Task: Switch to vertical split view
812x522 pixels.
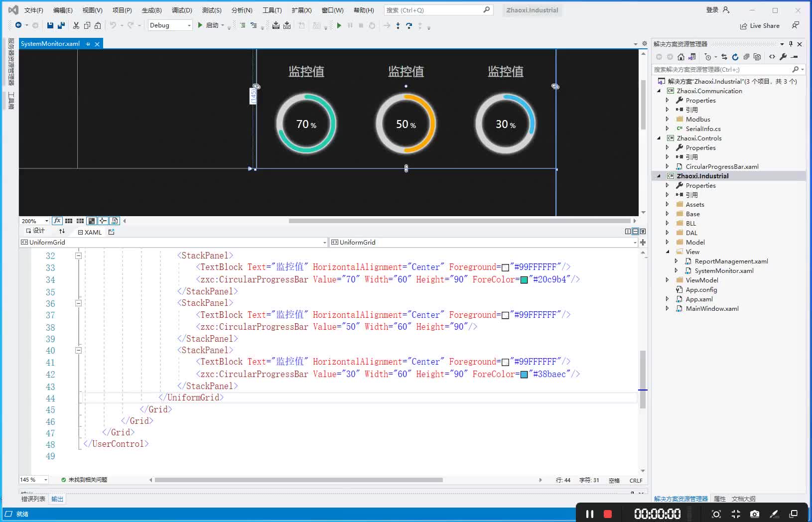Action: click(628, 232)
